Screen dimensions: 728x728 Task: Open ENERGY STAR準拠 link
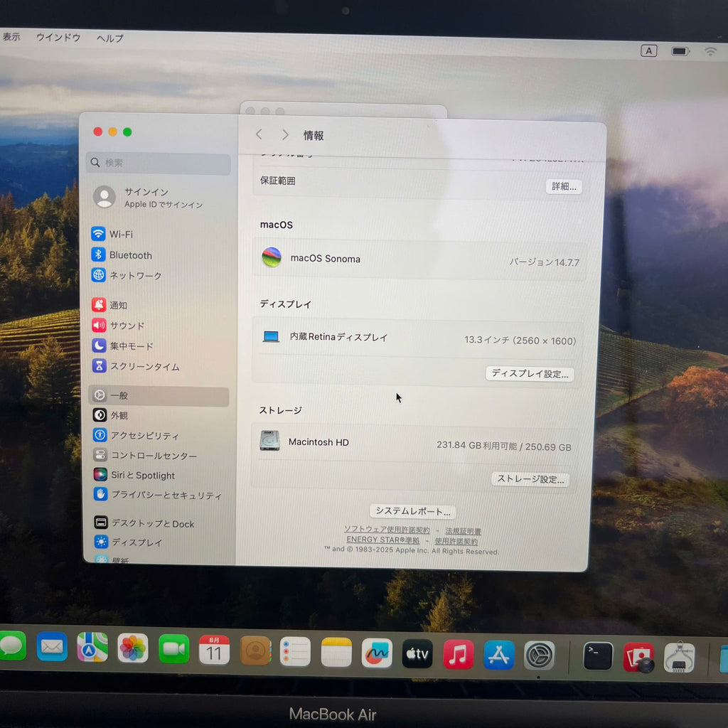[382, 540]
